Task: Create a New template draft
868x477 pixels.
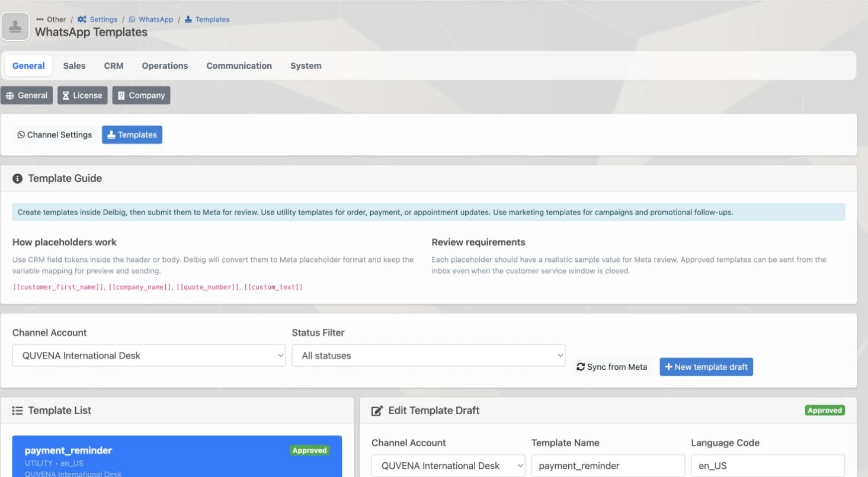Action: [706, 367]
